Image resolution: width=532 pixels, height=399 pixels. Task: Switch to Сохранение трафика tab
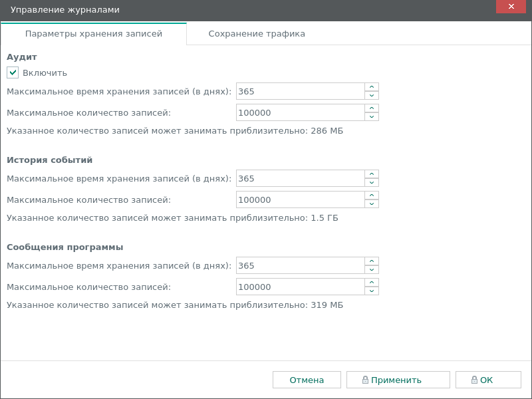click(x=257, y=34)
